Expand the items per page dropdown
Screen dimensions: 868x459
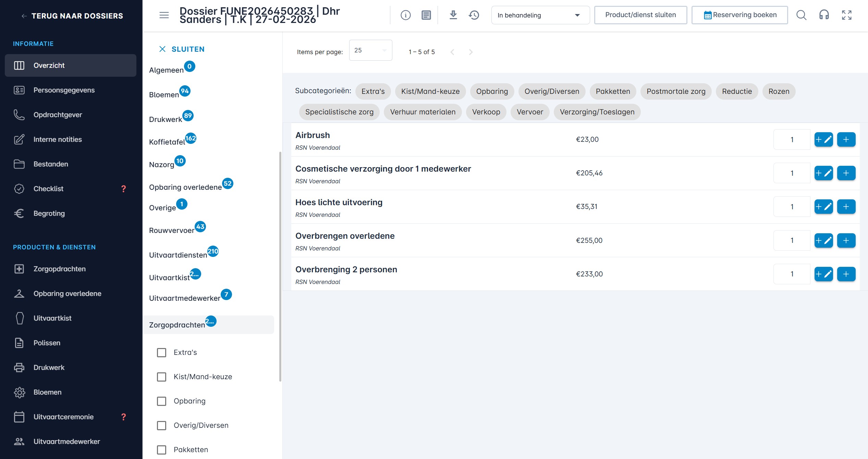tap(370, 50)
